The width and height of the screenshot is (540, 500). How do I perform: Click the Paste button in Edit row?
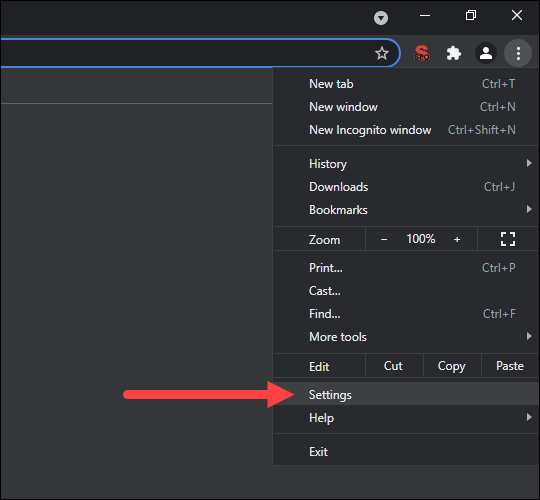coord(510,366)
